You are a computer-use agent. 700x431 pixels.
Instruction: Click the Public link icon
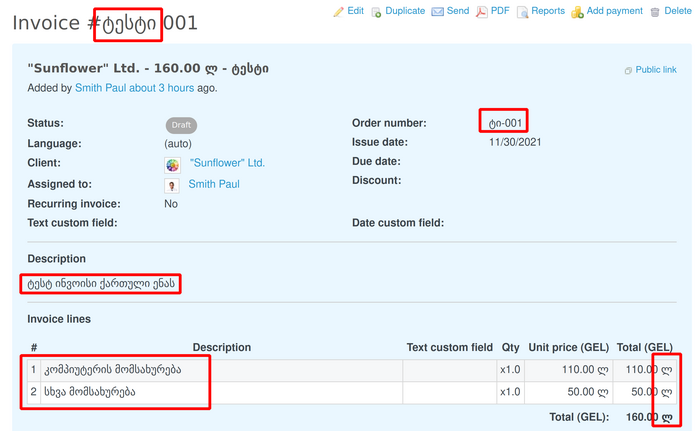(627, 71)
